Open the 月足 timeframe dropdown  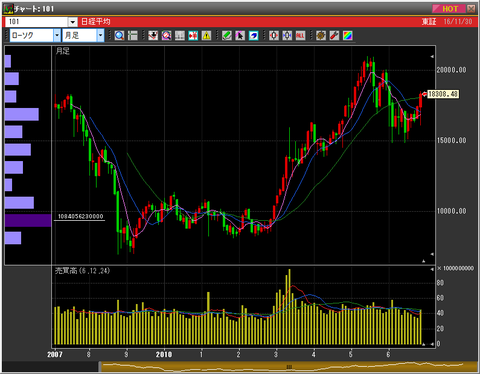(83, 35)
